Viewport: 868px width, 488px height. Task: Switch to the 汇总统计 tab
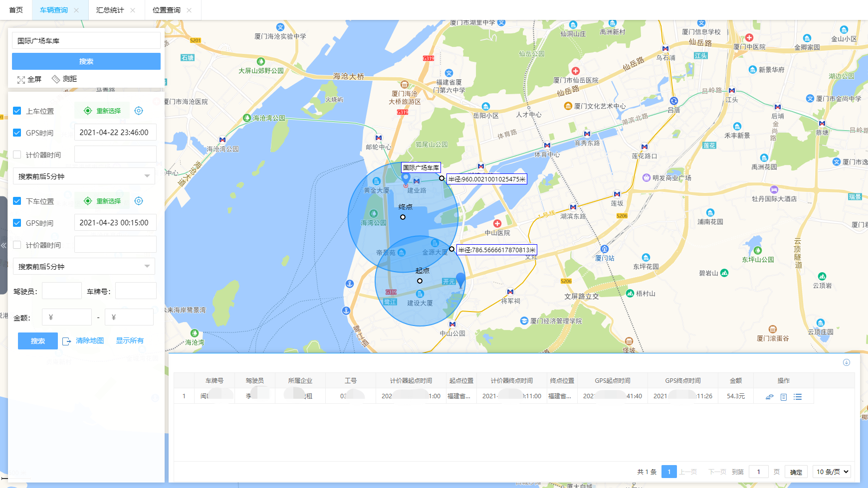[110, 10]
